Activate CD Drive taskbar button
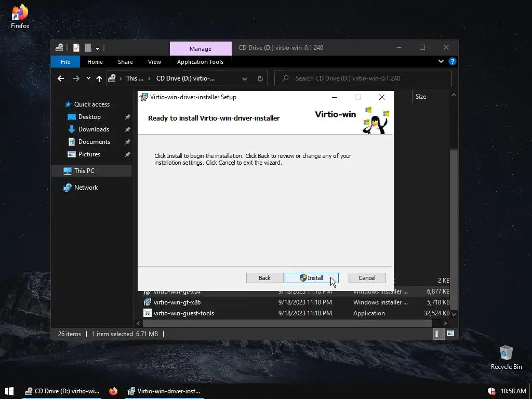 [62, 391]
